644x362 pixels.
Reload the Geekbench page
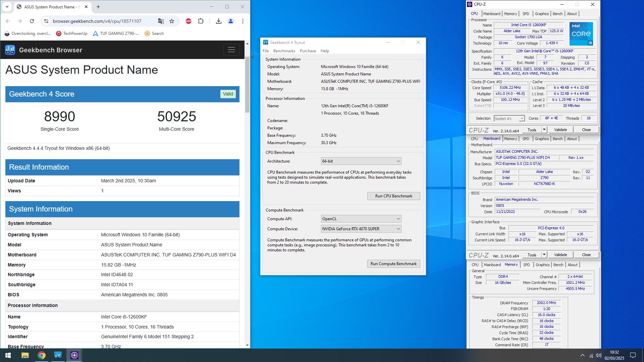pos(32,21)
